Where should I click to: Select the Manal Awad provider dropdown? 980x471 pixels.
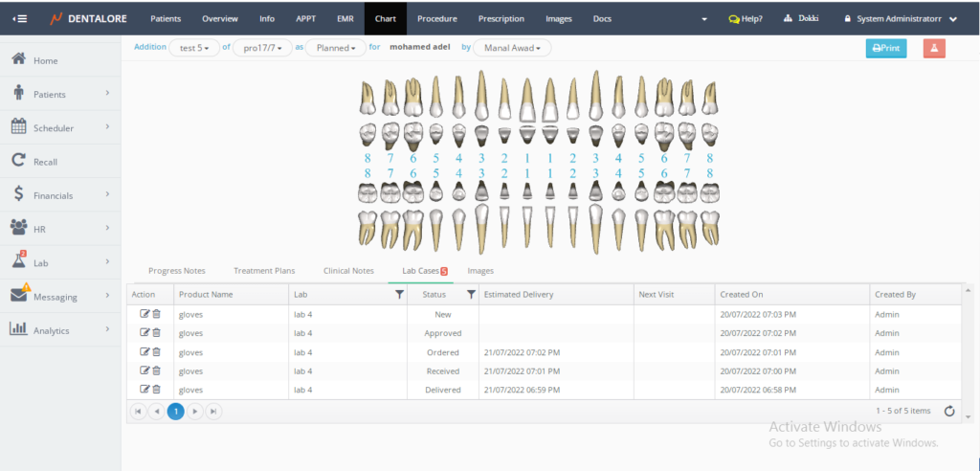512,48
